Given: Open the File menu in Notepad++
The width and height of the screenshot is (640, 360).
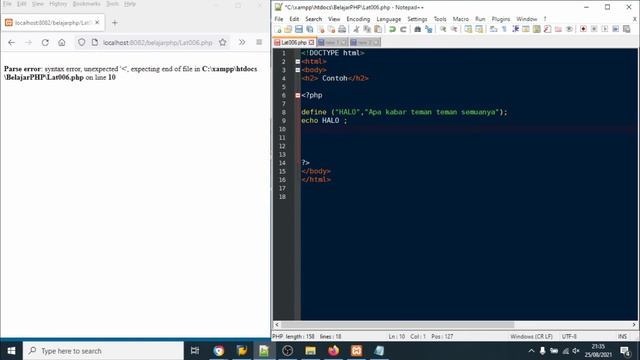Looking at the screenshot, I should pos(279,19).
